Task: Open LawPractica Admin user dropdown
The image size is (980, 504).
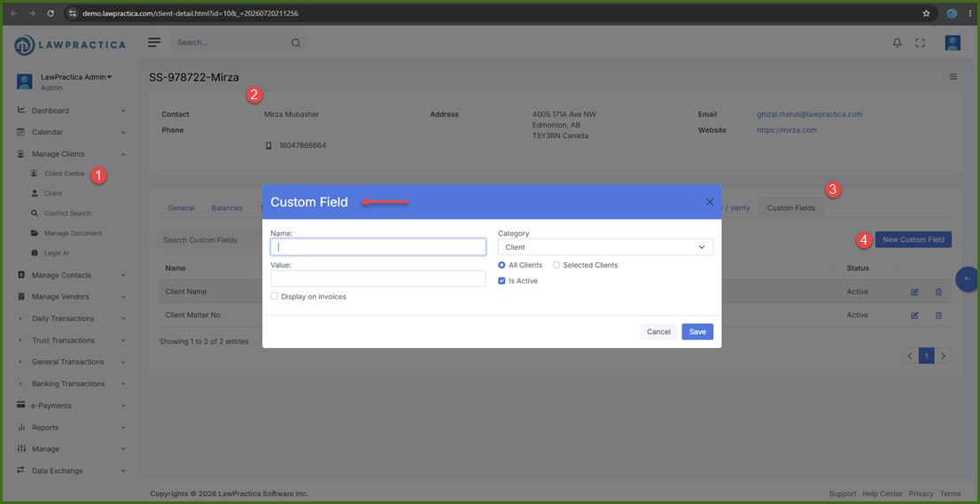Action: point(75,77)
